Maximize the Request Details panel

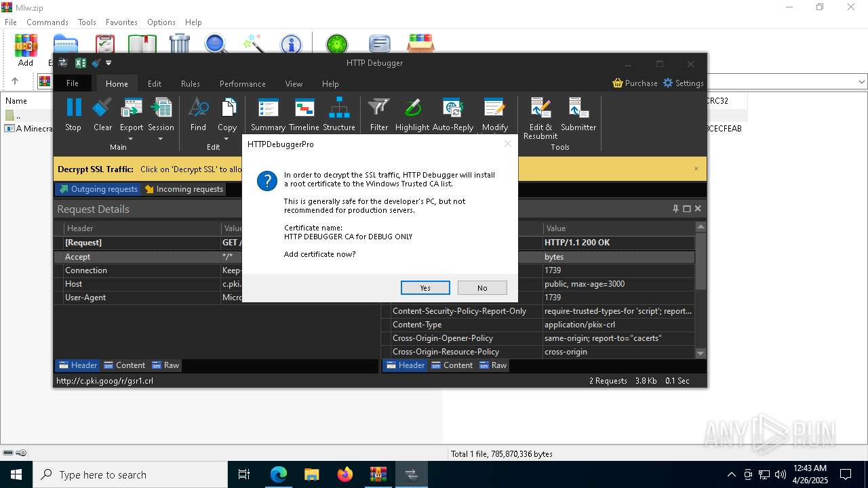pyautogui.click(x=686, y=209)
